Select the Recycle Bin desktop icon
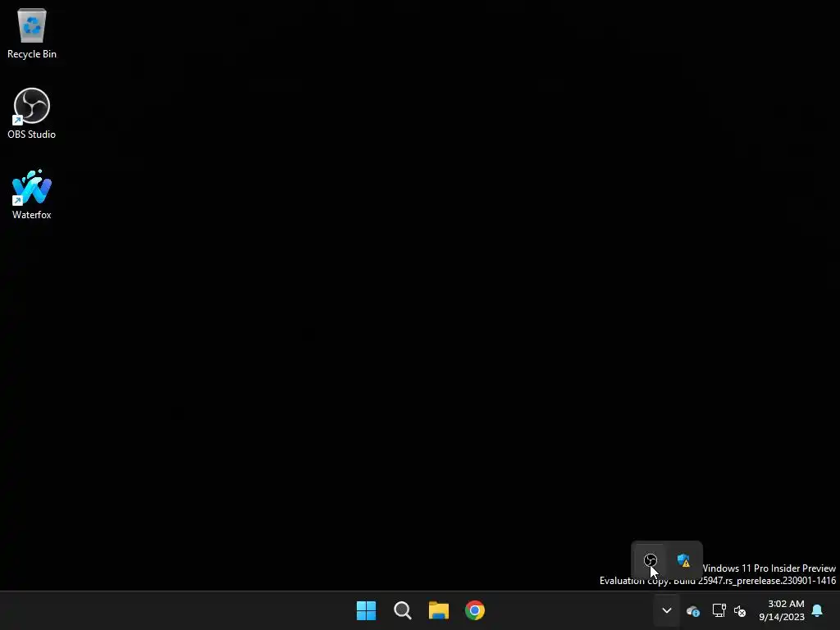This screenshot has width=840, height=630. (x=32, y=34)
